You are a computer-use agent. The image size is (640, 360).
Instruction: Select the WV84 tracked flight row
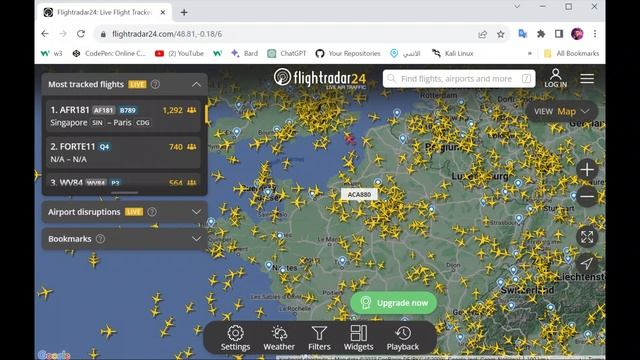[x=123, y=181]
